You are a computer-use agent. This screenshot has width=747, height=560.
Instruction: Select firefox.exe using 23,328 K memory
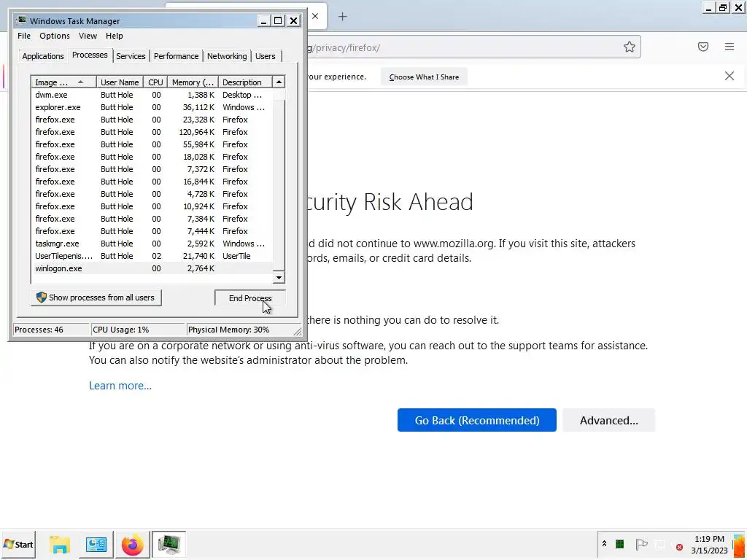pos(152,120)
